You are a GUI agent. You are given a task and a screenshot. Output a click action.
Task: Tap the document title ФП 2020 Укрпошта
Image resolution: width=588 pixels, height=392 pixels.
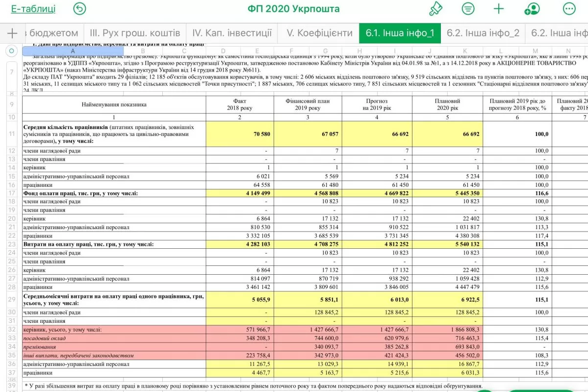(x=293, y=9)
